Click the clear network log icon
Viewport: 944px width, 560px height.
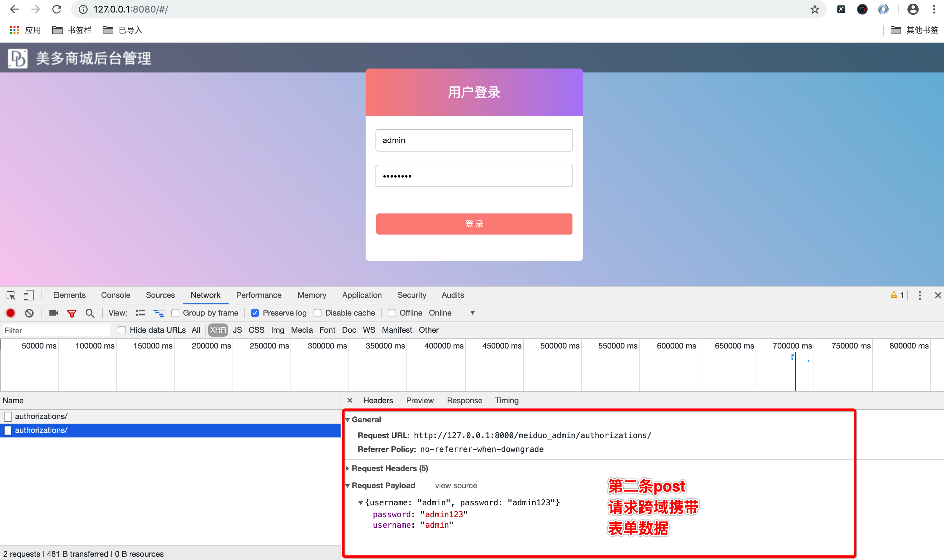(x=29, y=313)
